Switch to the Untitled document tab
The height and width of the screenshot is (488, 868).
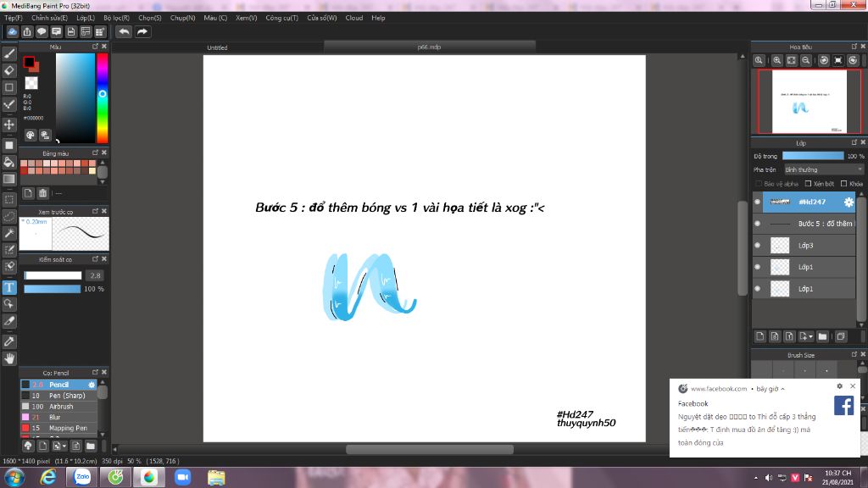[217, 47]
